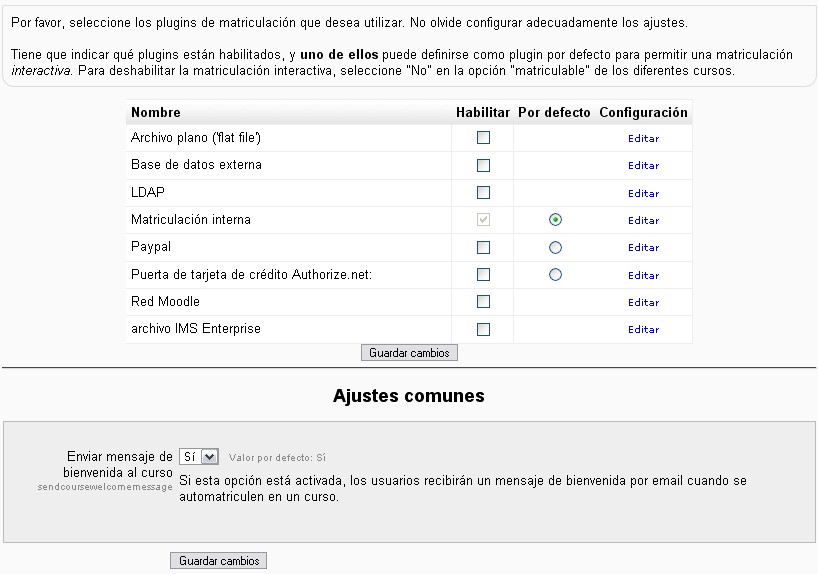Check the Paypal enable checkbox

(484, 247)
